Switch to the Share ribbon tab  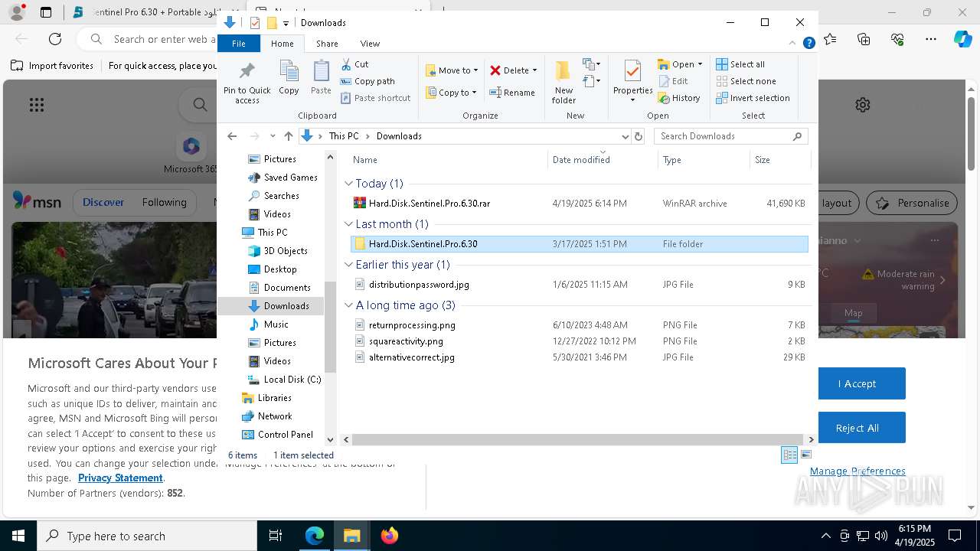[327, 44]
